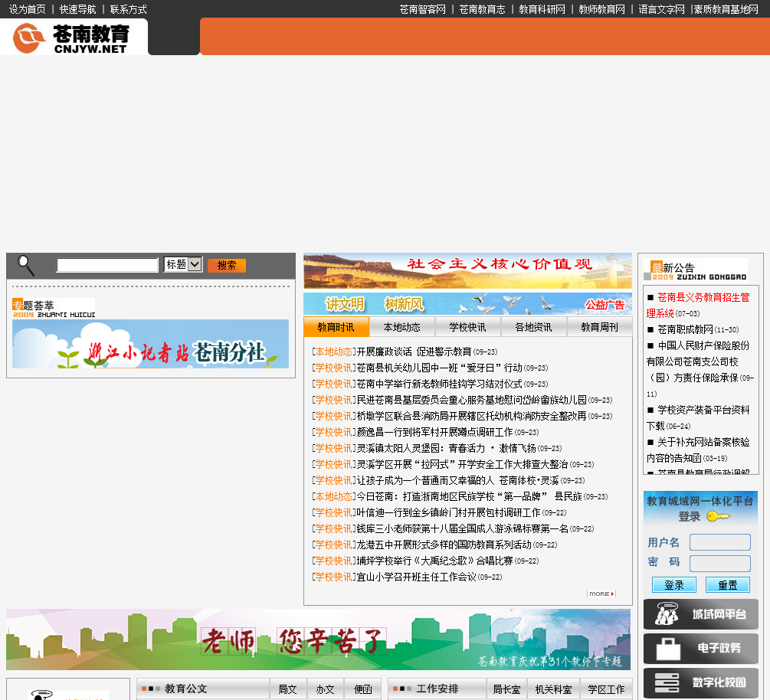Select the 教育时讯 tab
The width and height of the screenshot is (770, 700).
point(336,327)
